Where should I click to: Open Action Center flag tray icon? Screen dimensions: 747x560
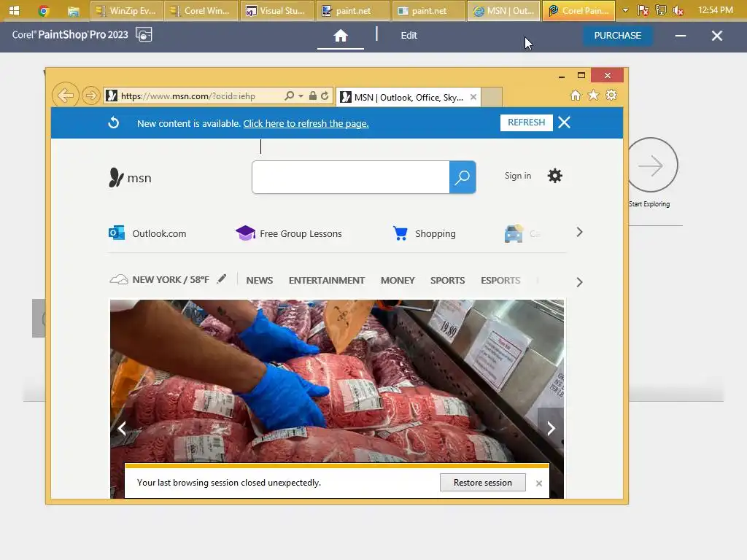643,10
